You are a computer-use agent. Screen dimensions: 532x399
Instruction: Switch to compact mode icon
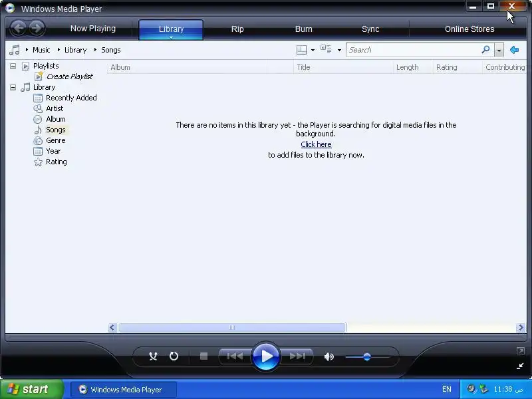pos(520,366)
